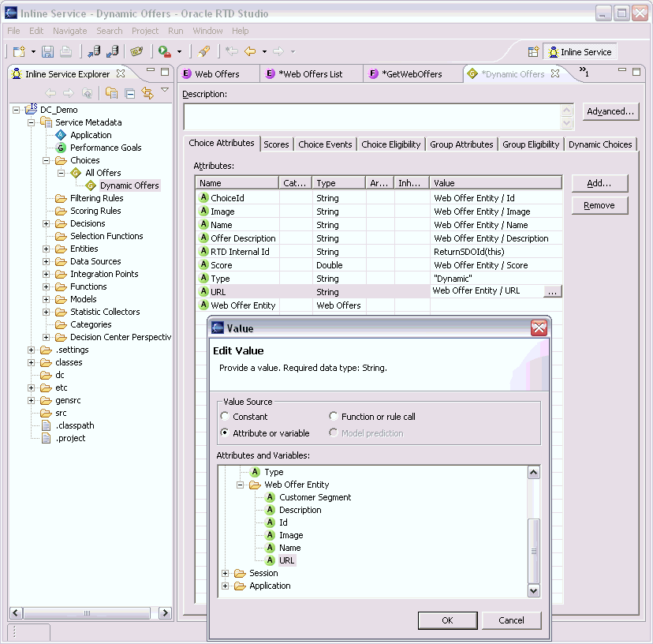Click the Customer Segment attribute icon
653x644 pixels.
(271, 497)
